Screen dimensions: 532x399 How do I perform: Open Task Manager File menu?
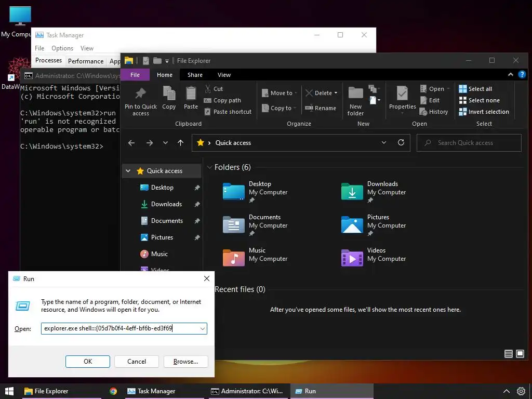39,48
